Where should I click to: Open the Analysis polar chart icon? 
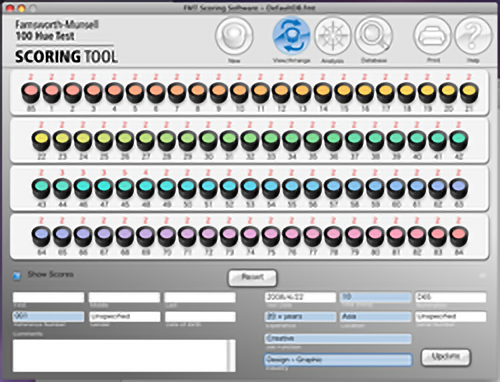(x=332, y=35)
